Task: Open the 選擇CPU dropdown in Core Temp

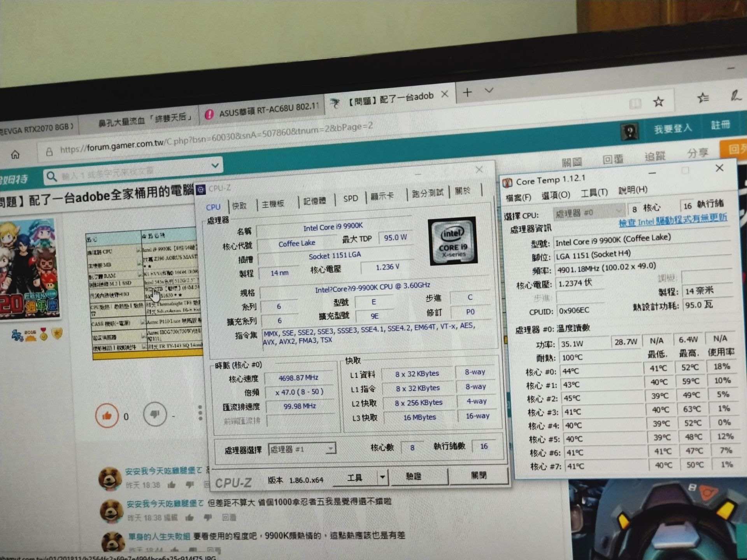Action: coord(619,211)
